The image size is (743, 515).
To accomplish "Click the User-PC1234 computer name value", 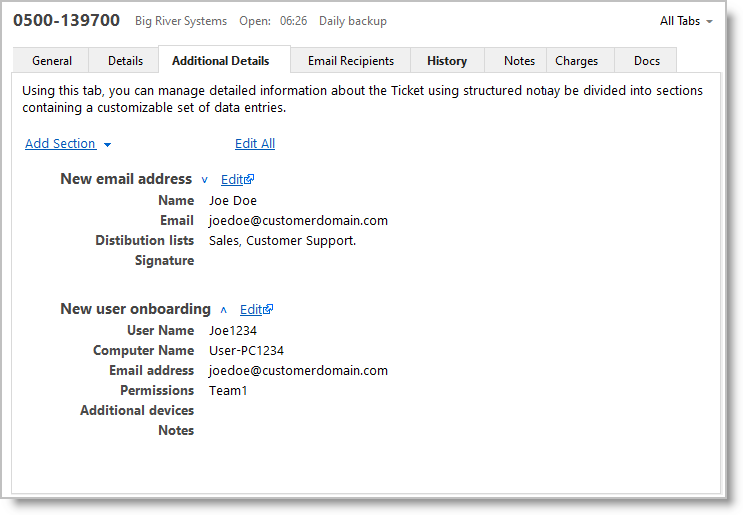I will [246, 351].
